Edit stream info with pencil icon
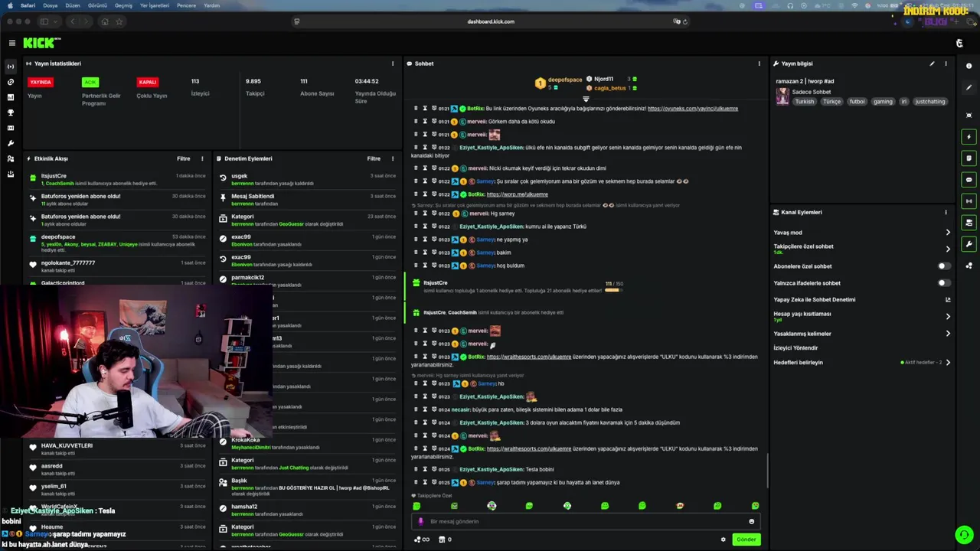 coord(932,64)
